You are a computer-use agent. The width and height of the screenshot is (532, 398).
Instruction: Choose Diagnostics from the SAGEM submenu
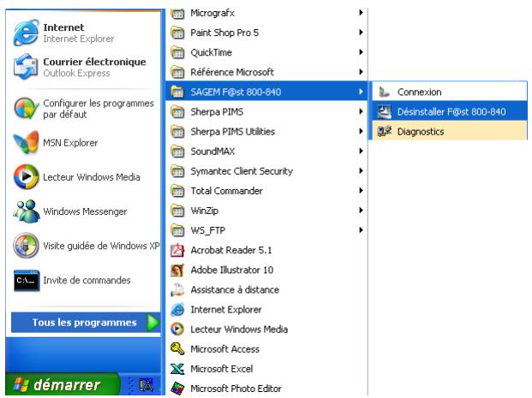click(x=450, y=131)
